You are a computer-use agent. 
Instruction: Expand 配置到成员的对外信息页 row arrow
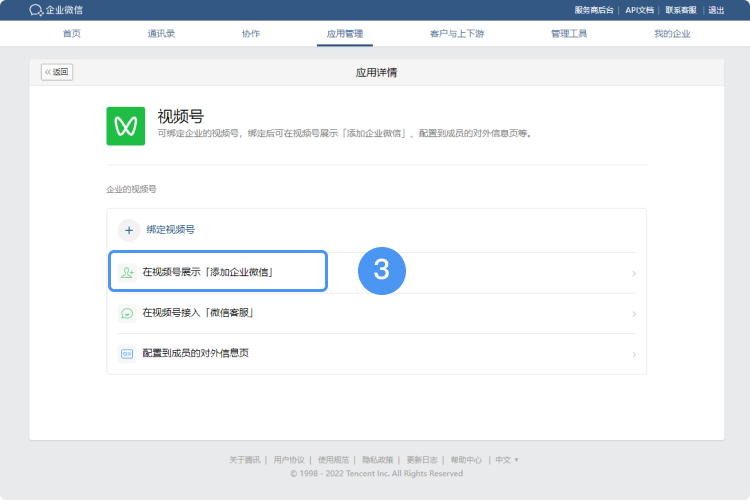pyautogui.click(x=634, y=354)
